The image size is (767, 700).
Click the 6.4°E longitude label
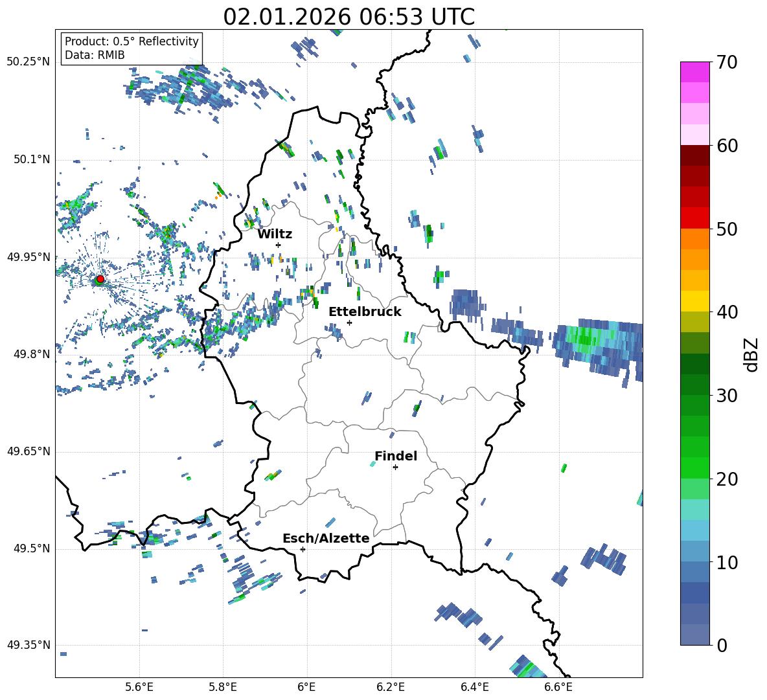(475, 687)
